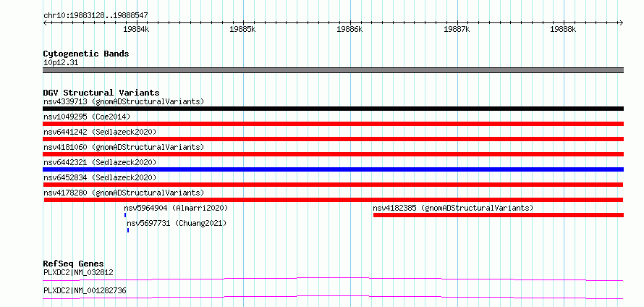Click the black nsv4339713 variant bar
The height and width of the screenshot is (307, 644).
pyautogui.click(x=333, y=109)
